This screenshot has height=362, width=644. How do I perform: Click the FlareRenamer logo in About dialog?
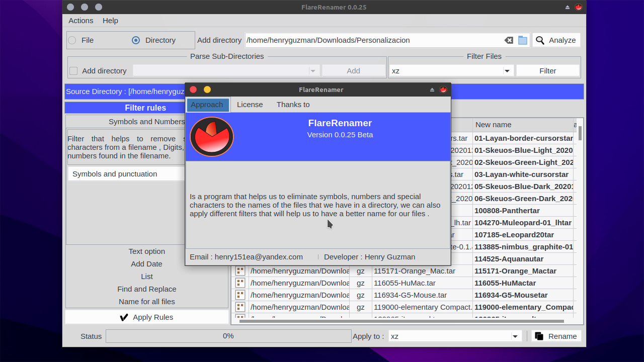pyautogui.click(x=212, y=137)
